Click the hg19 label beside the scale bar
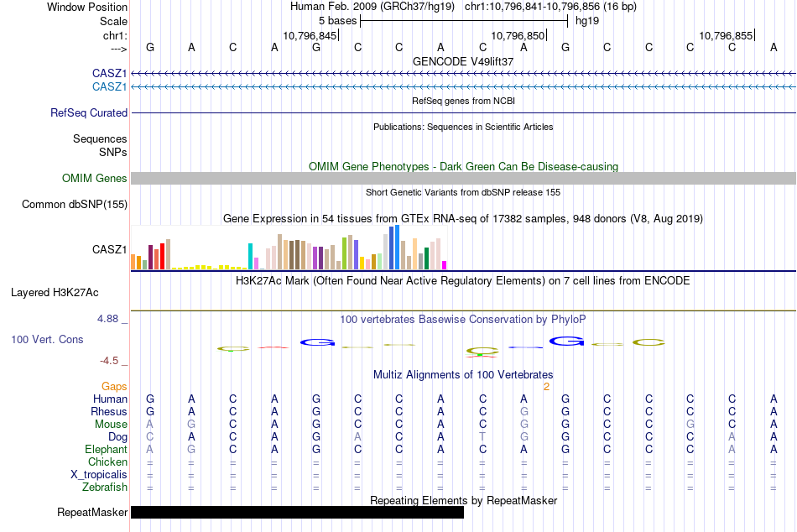The width and height of the screenshot is (797, 532). 587,21
